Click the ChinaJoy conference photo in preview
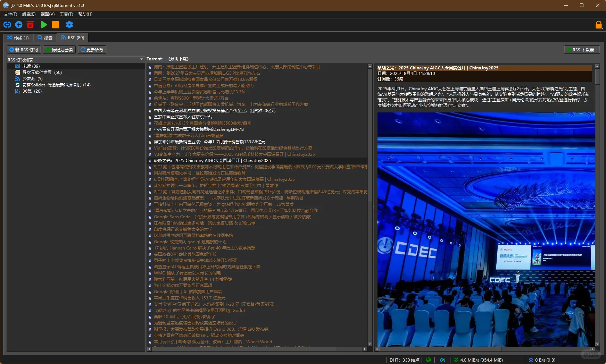 tap(486, 229)
